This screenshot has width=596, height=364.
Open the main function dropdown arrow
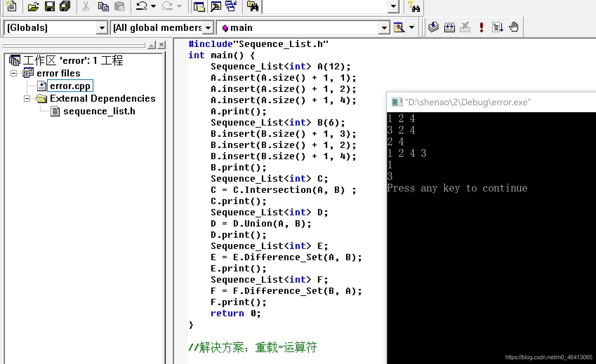(384, 28)
